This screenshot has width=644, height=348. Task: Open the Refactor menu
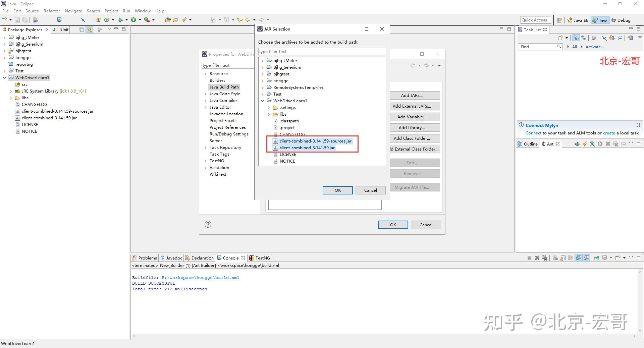tap(52, 11)
